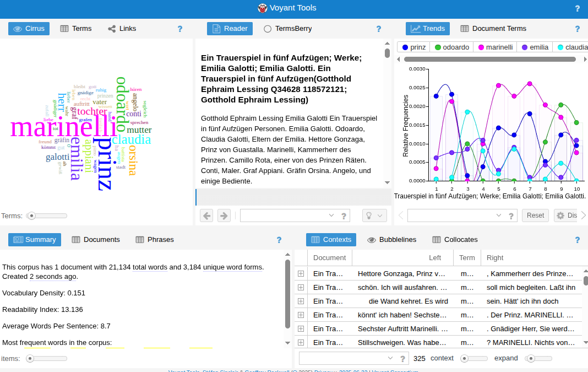Switch to the Cirrus tab
The width and height of the screenshot is (588, 372).
click(x=29, y=29)
